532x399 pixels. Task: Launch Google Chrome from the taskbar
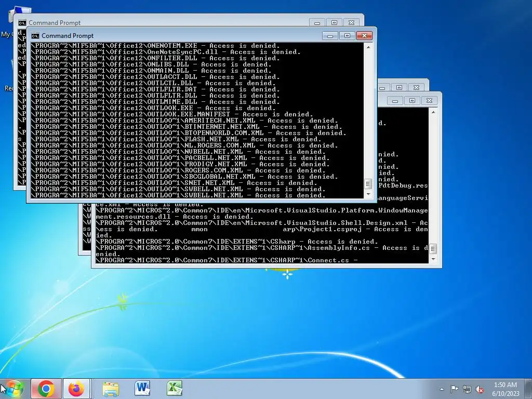coord(46,389)
